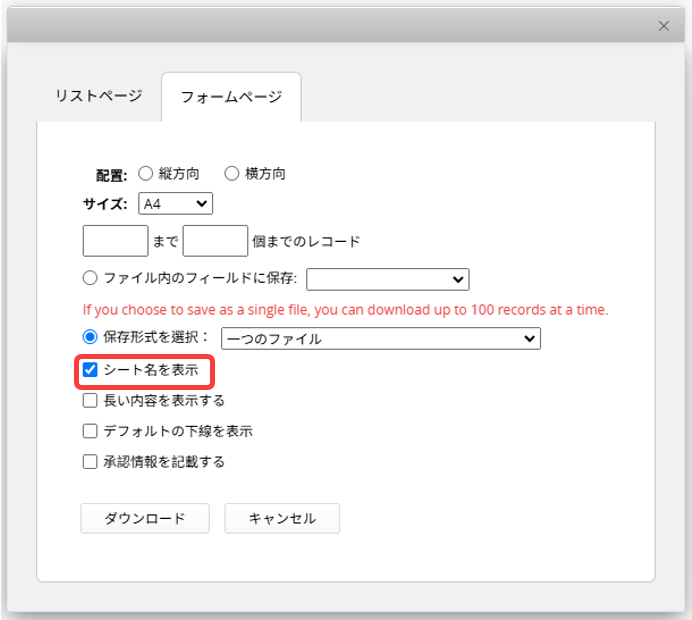Viewport: 692px width, 620px height.
Task: Open the 一つのファイル format dropdown
Action: click(x=381, y=338)
